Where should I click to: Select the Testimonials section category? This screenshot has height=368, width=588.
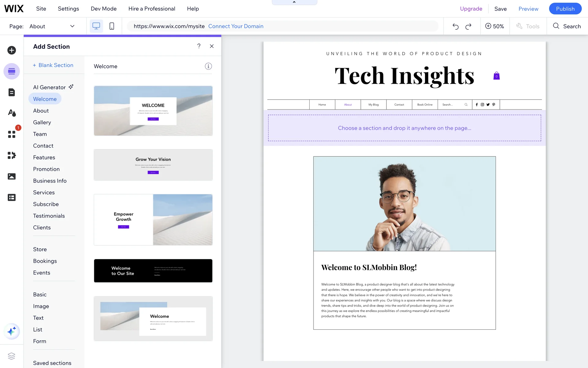tap(49, 216)
